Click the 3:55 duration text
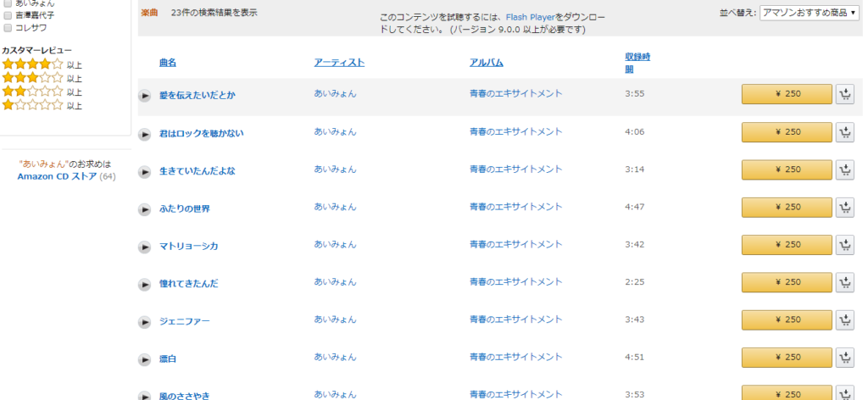The width and height of the screenshot is (868, 400). [635, 94]
